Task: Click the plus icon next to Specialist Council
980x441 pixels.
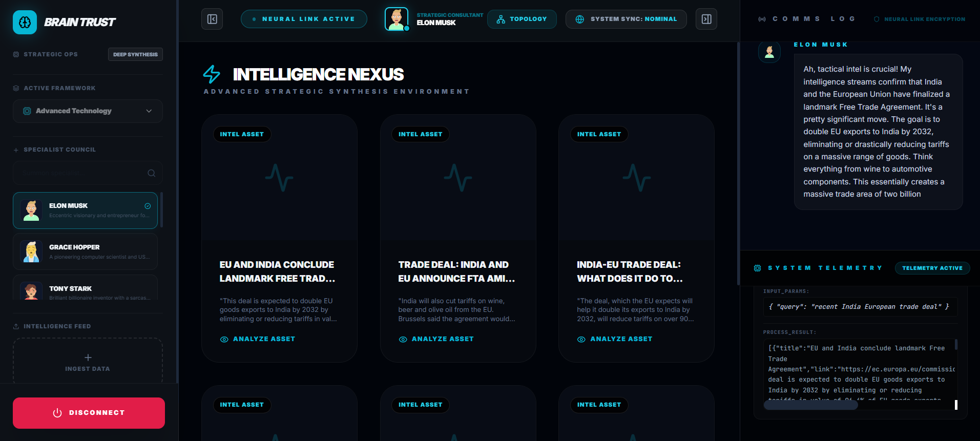Action: tap(16, 150)
